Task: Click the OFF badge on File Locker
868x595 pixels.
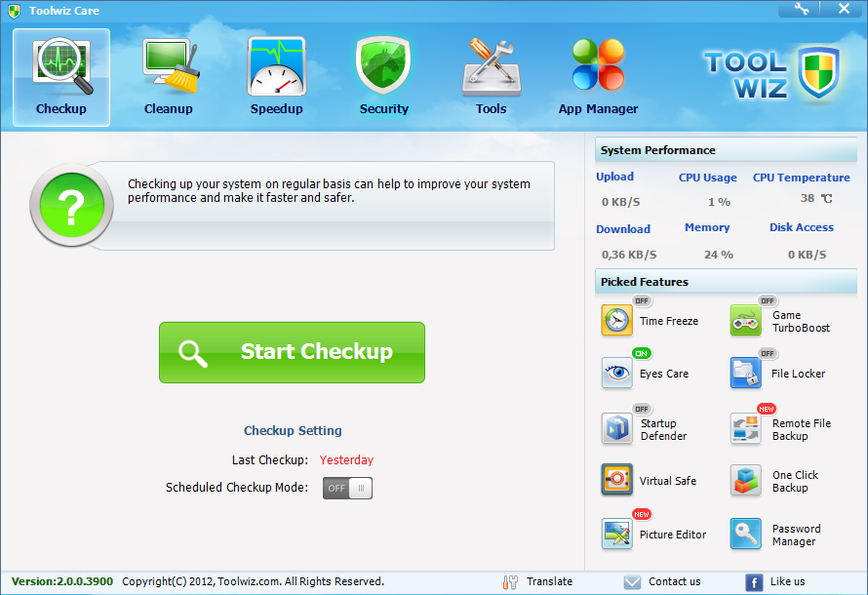Action: pyautogui.click(x=768, y=353)
